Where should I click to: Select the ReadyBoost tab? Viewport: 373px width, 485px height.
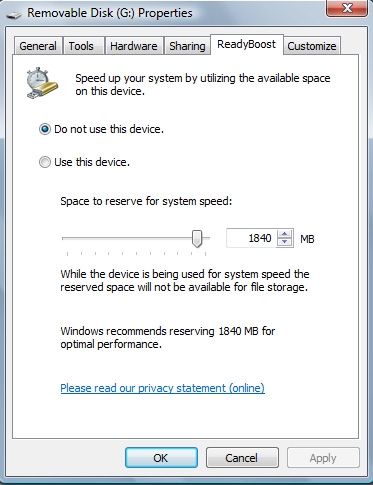tap(247, 44)
